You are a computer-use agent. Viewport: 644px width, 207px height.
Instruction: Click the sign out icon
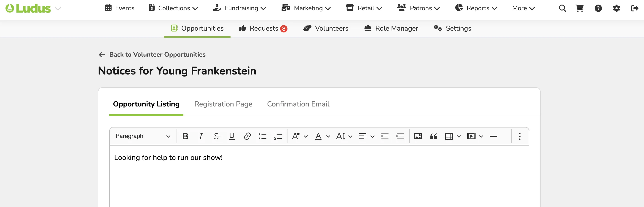coord(635,8)
